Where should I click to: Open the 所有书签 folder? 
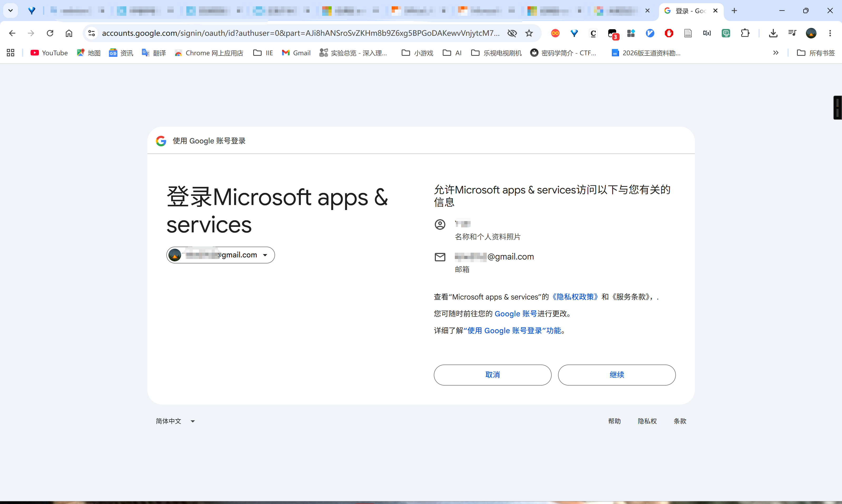815,53
